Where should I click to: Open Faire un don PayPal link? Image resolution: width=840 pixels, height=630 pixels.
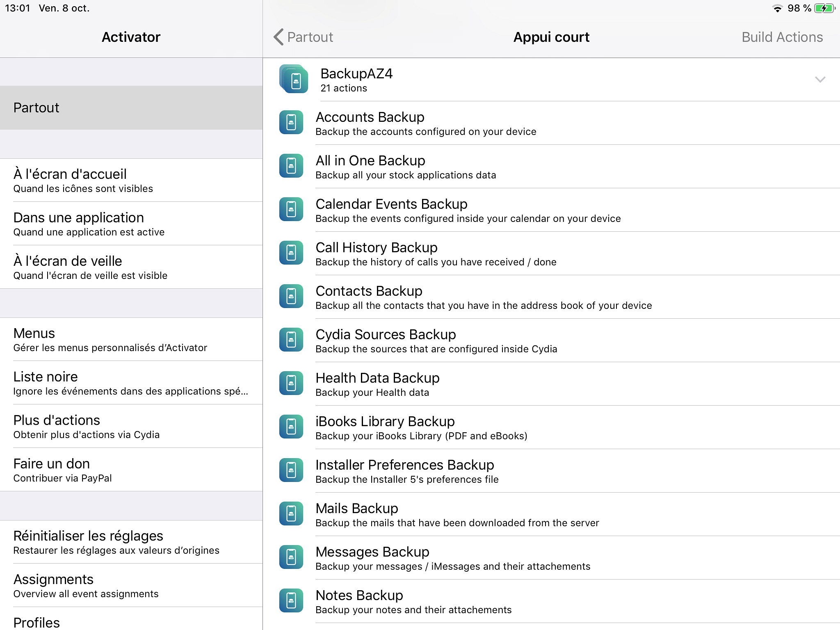tap(131, 470)
